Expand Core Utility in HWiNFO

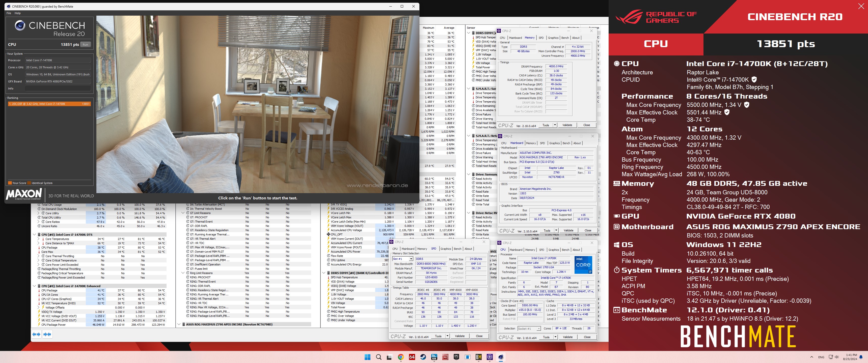[x=38, y=213]
